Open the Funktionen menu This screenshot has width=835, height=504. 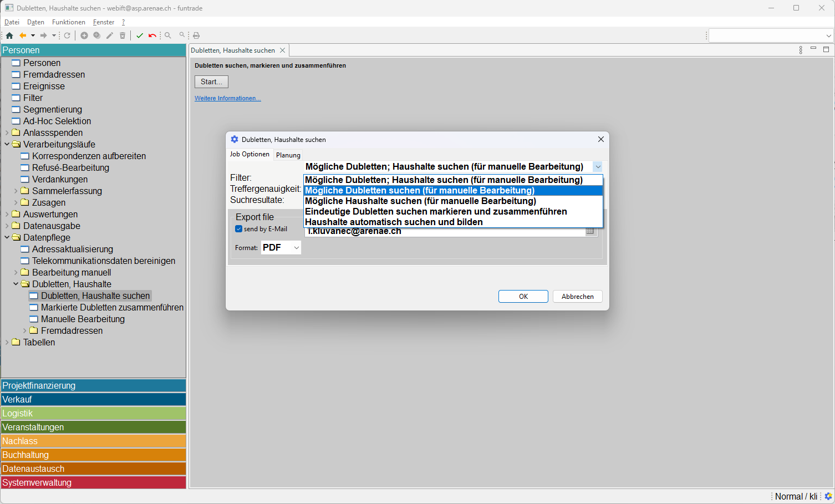[69, 22]
